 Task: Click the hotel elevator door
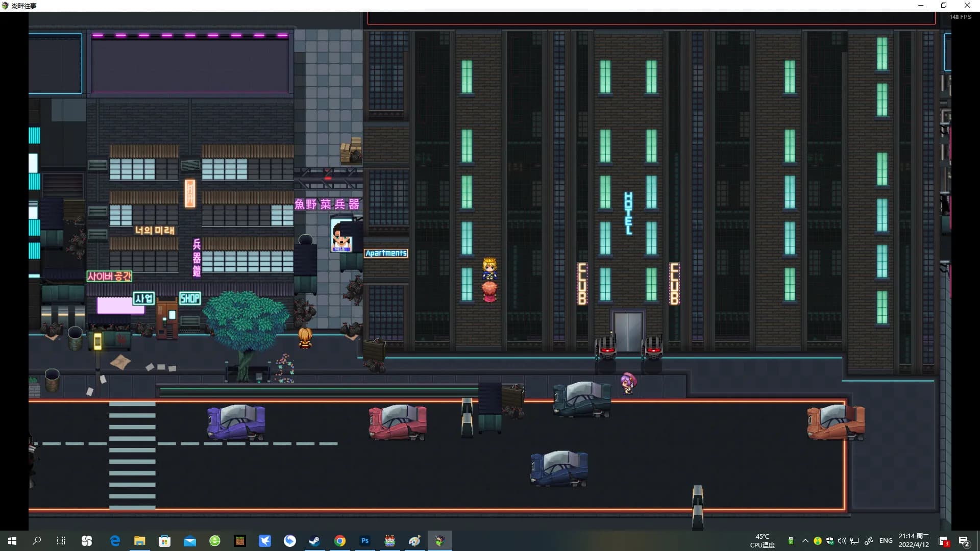coord(628,331)
